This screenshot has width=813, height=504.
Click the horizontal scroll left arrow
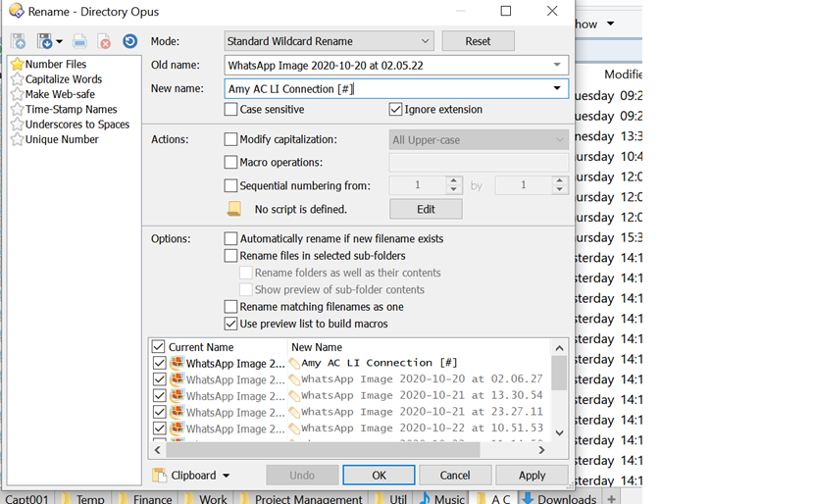click(x=158, y=450)
